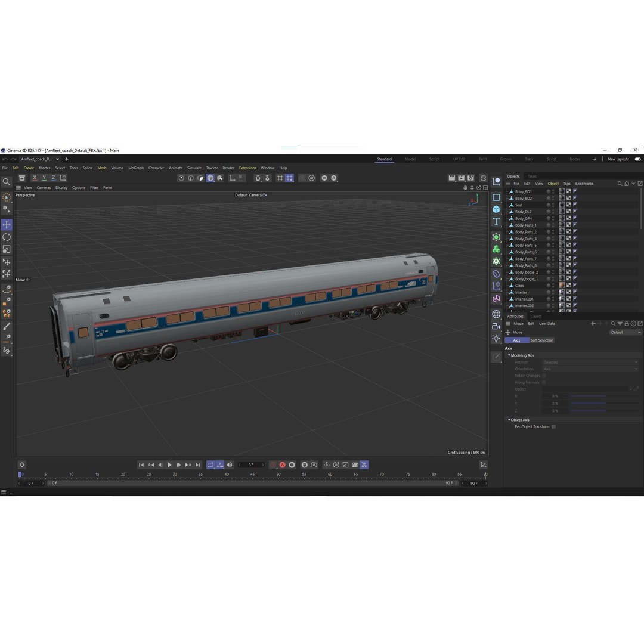Screen dimensions: 644x644
Task: Click the Soft Selection button
Action: pos(541,340)
